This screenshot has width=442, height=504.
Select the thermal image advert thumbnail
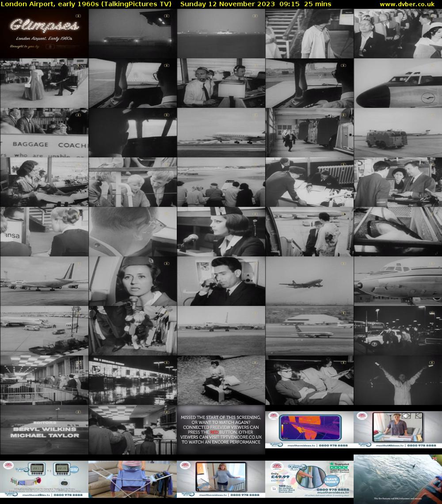point(309,429)
